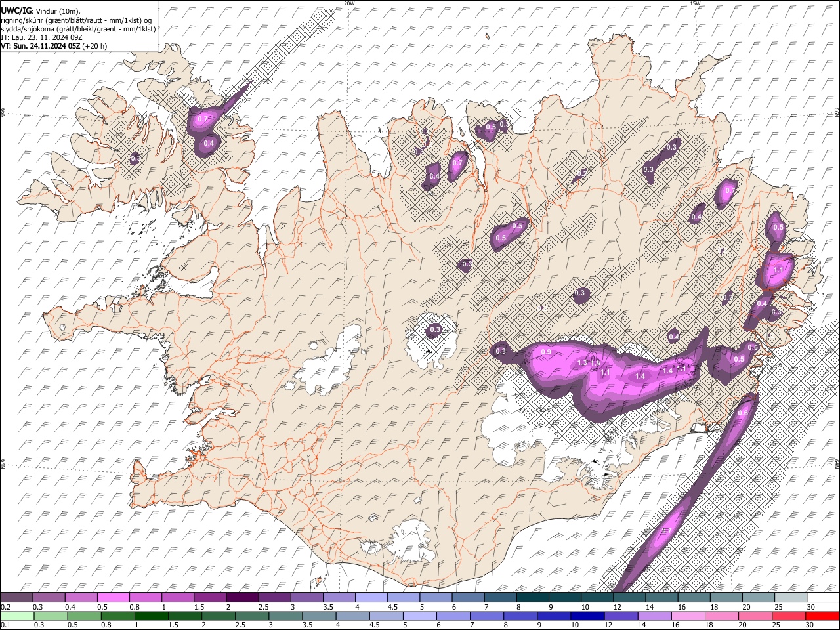Image resolution: width=840 pixels, height=630 pixels.
Task: Click the 'VT: Sun. 24.11.2024 05Z' line
Action: tap(39, 46)
